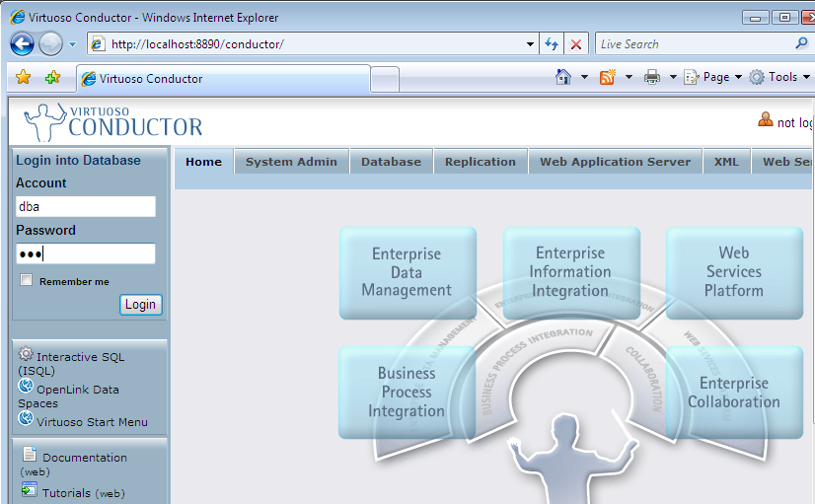Click the Stop loading X icon

[576, 44]
